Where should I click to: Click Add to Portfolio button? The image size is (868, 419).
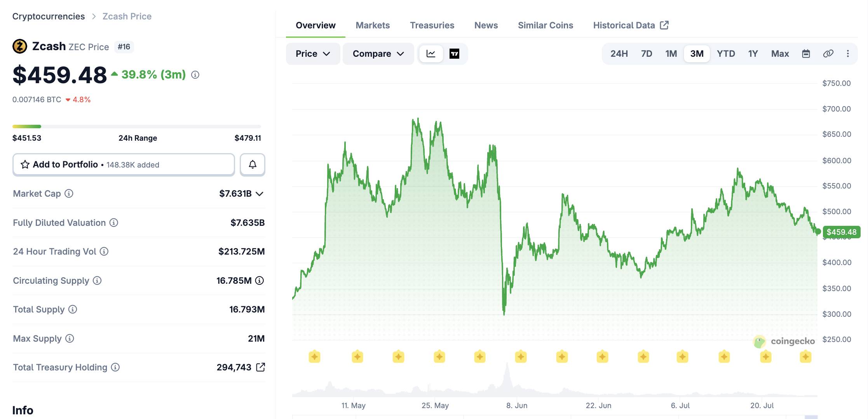[124, 164]
